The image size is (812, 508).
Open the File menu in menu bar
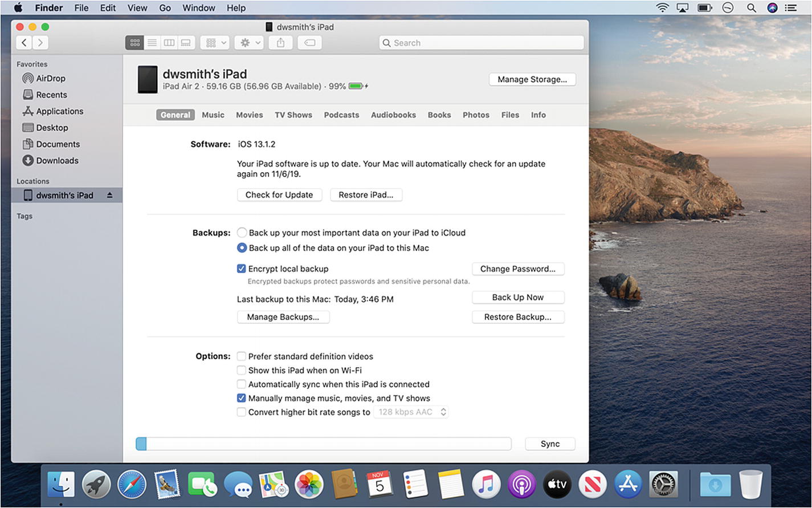pyautogui.click(x=81, y=8)
